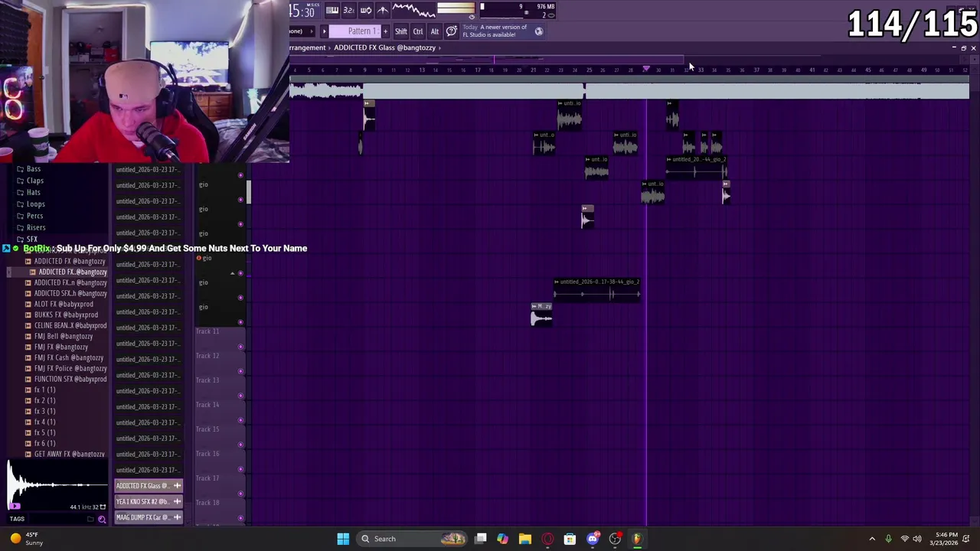Select FMJ Bell @bangtozzy sample

[64, 336]
